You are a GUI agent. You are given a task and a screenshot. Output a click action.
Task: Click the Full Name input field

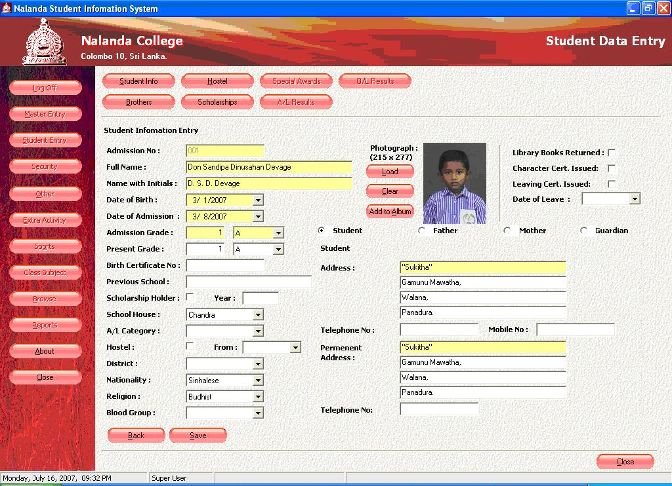point(269,167)
